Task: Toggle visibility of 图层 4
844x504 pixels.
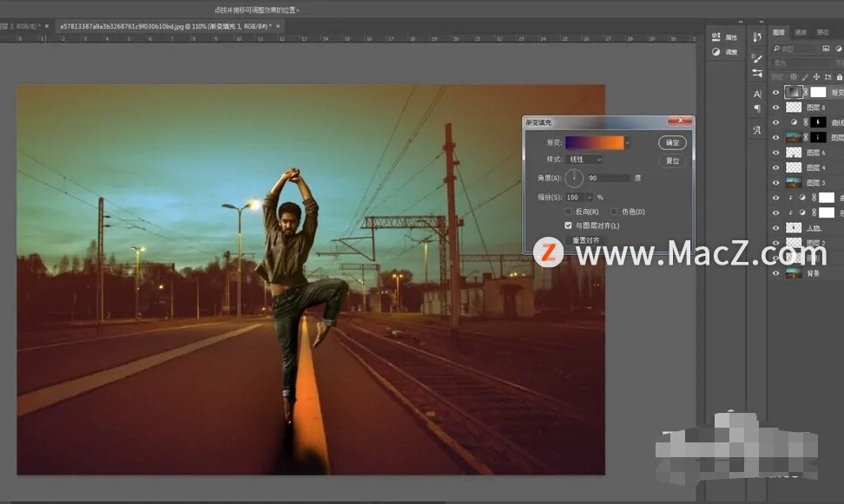Action: [x=775, y=167]
